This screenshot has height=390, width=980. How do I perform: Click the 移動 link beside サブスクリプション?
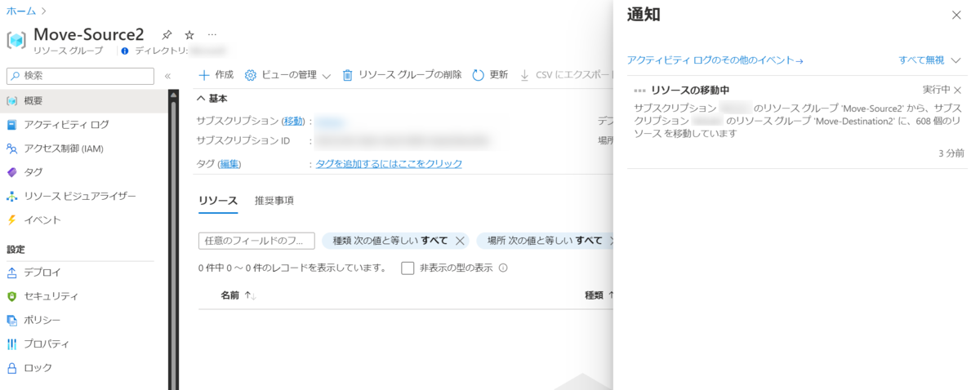[293, 121]
